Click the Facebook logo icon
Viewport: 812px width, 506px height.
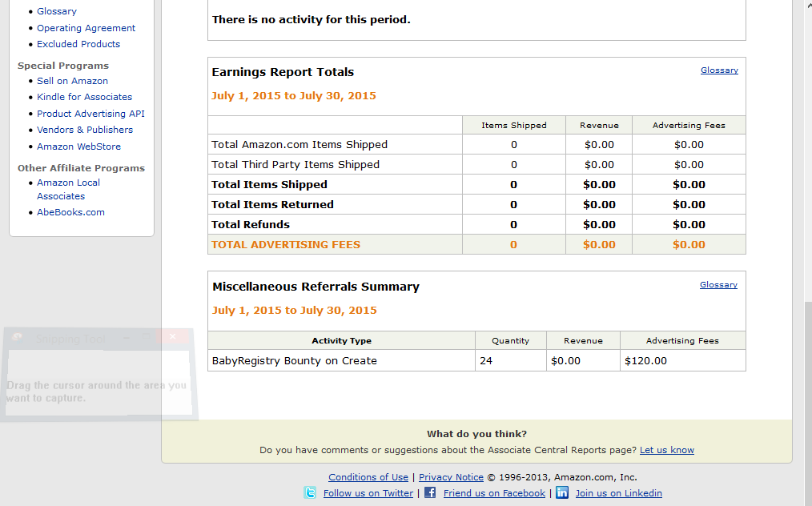430,492
